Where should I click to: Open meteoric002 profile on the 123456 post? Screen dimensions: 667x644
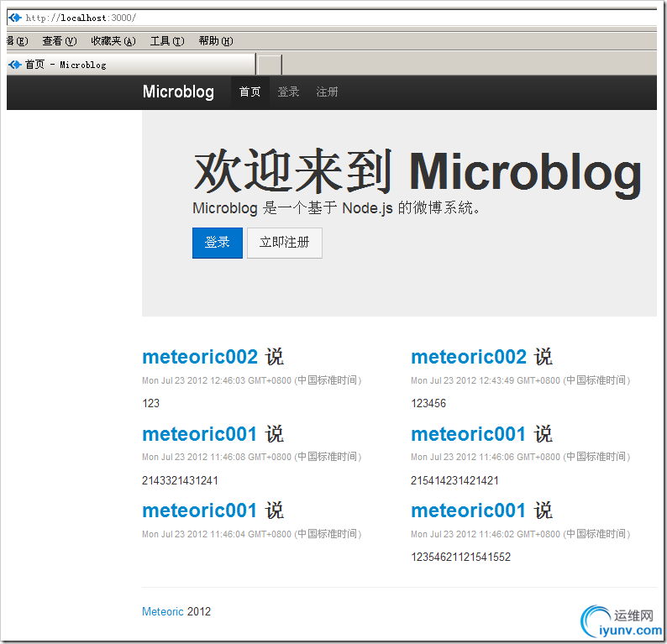point(469,357)
